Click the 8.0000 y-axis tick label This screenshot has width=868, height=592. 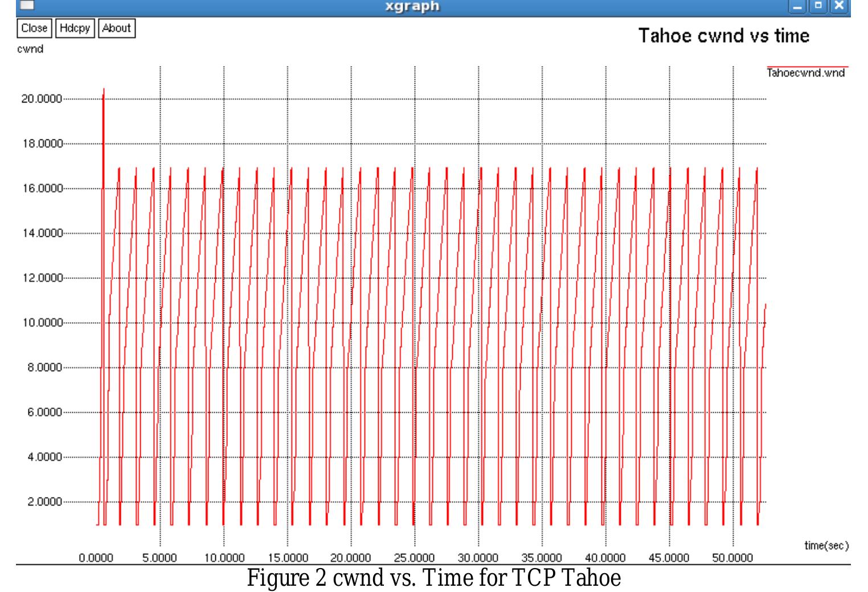tap(44, 368)
